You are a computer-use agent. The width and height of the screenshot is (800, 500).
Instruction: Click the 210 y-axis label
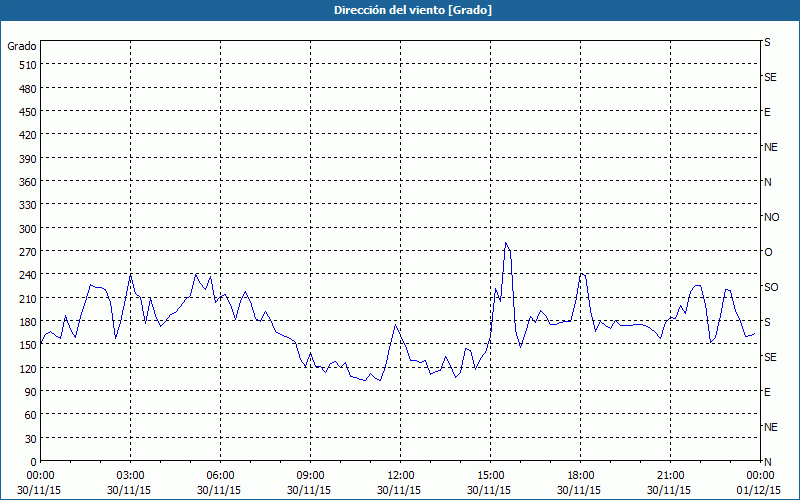click(x=28, y=298)
